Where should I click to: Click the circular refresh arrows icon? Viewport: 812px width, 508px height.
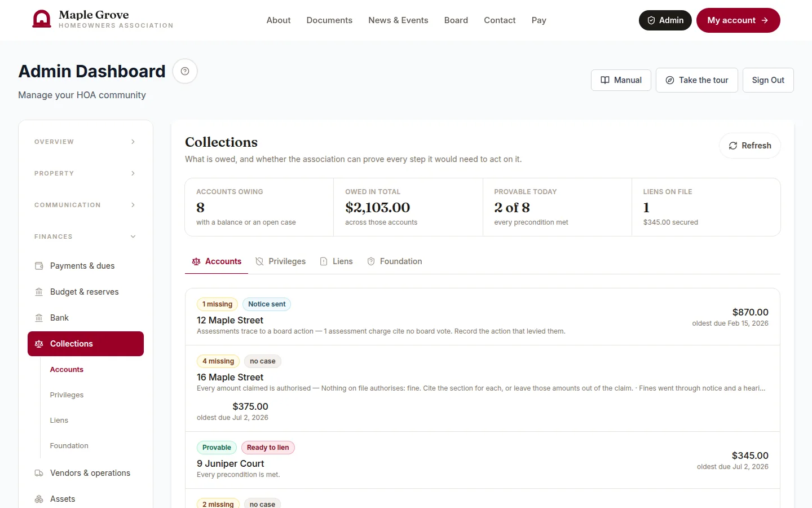click(x=733, y=146)
